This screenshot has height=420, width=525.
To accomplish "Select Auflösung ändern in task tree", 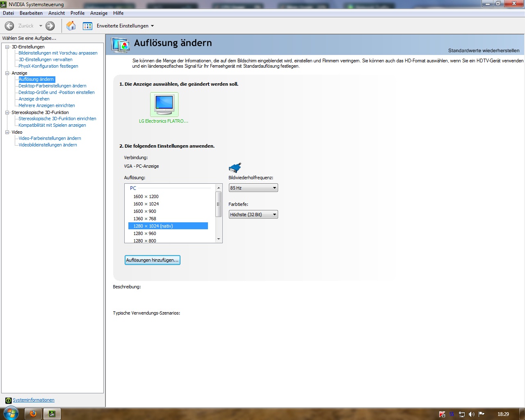I will pos(37,79).
